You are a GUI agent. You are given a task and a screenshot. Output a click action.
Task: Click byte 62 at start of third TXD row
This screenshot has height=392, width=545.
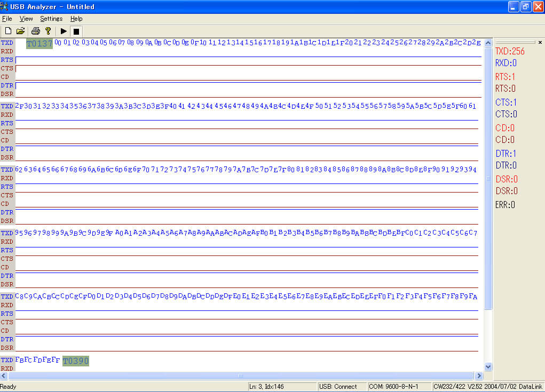click(x=19, y=169)
